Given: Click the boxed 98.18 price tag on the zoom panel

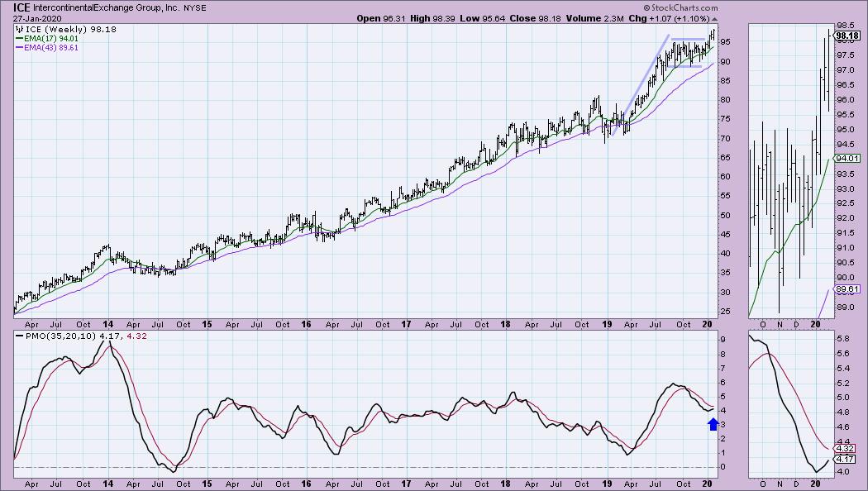Looking at the screenshot, I should click(x=847, y=37).
